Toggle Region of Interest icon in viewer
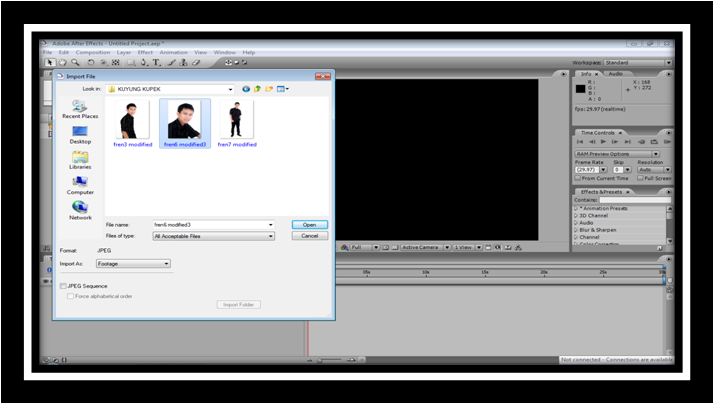Screen dimensions: 714x404 coord(385,247)
